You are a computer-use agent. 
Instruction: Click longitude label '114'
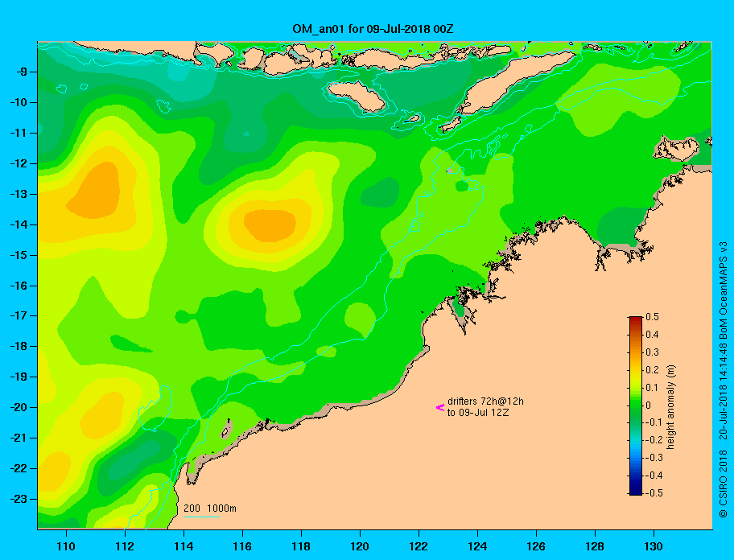coord(183,546)
